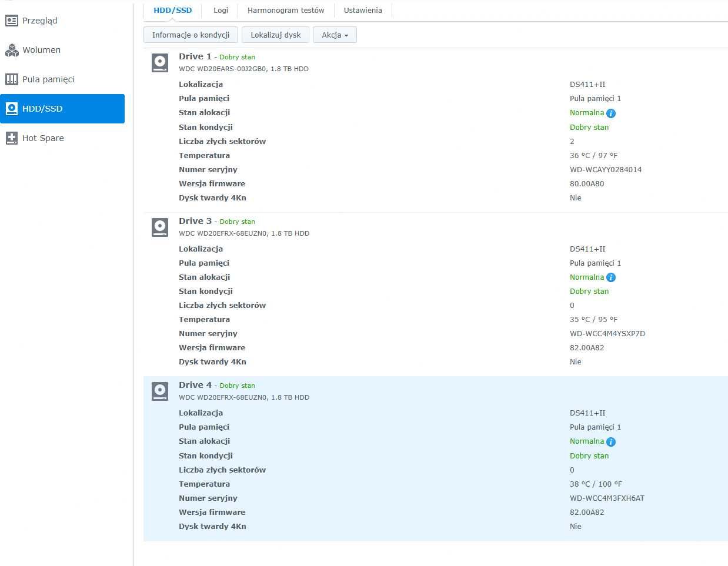Open the Harmonogram testów tab
728x566 pixels.
coord(286,11)
